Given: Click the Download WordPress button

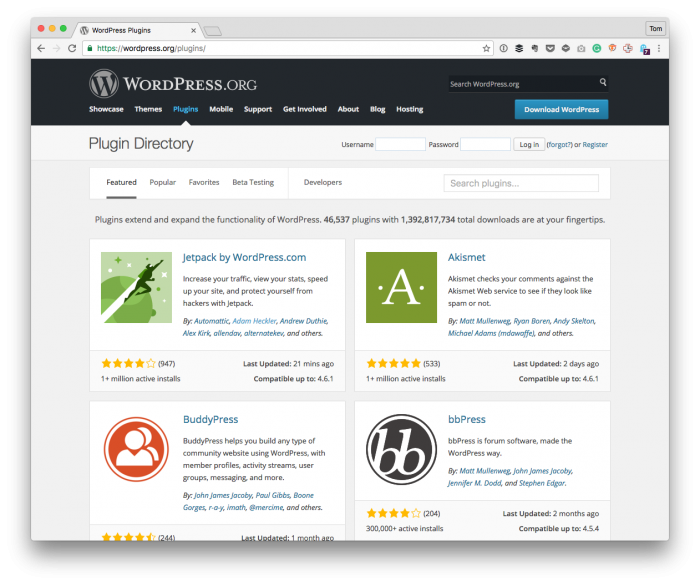Looking at the screenshot, I should point(561,109).
